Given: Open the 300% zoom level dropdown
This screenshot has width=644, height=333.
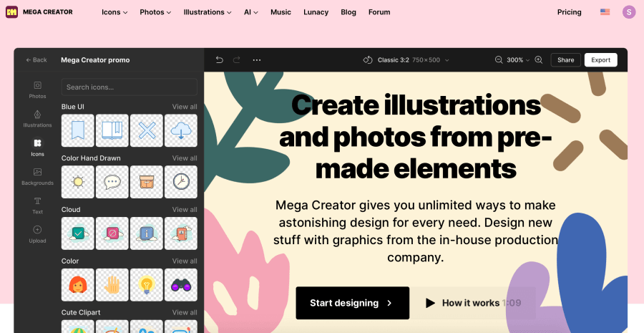Looking at the screenshot, I should click(518, 60).
